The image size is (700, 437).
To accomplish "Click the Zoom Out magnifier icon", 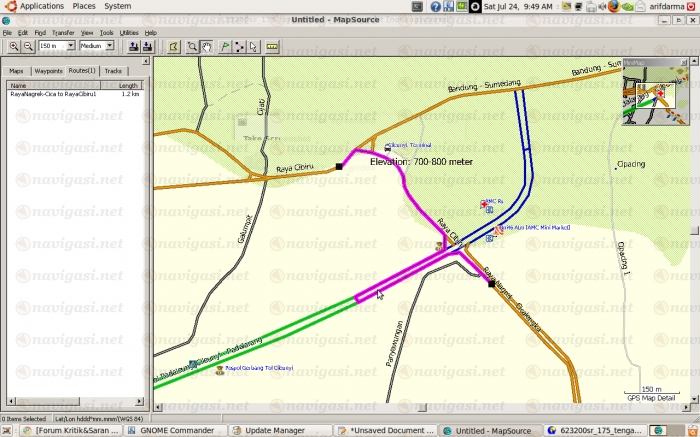I will point(29,46).
